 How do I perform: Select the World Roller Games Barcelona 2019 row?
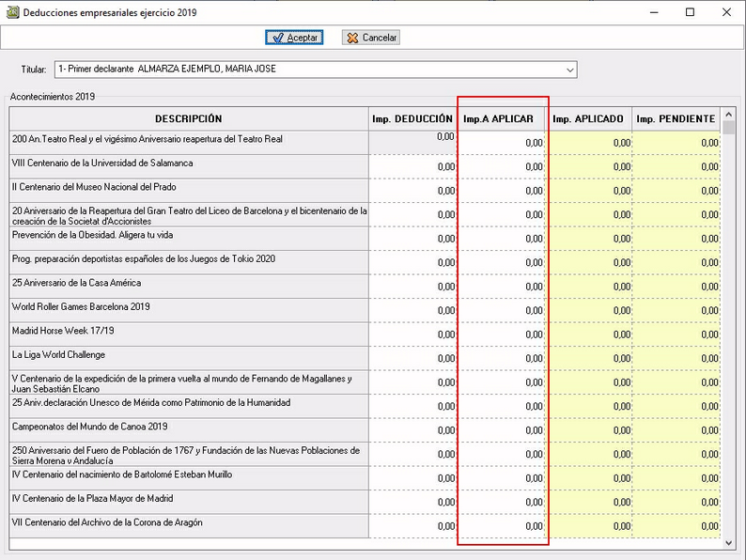point(189,310)
